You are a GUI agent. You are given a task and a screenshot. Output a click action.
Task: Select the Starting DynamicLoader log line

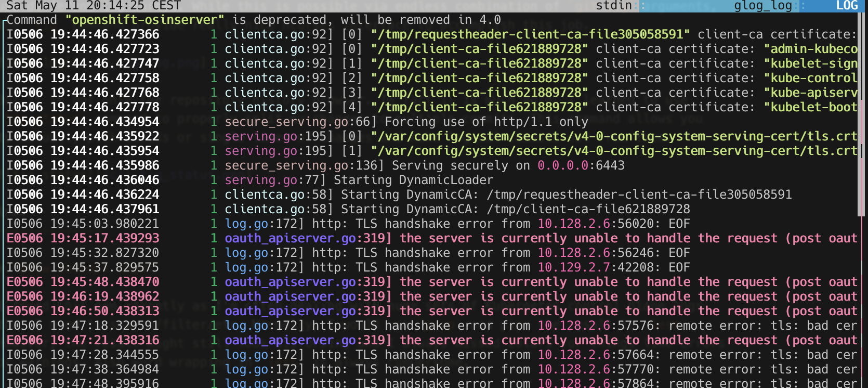pyautogui.click(x=250, y=180)
